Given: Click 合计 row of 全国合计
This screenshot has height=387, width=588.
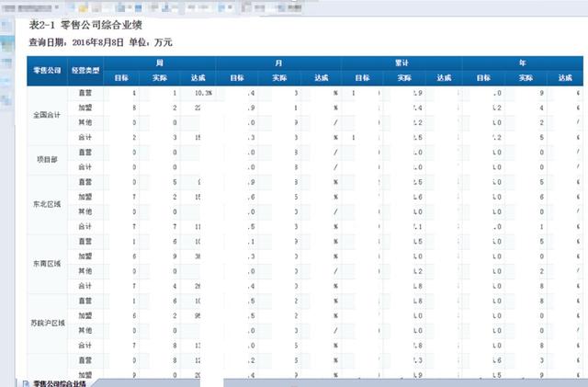Looking at the screenshot, I should pyautogui.click(x=85, y=137).
